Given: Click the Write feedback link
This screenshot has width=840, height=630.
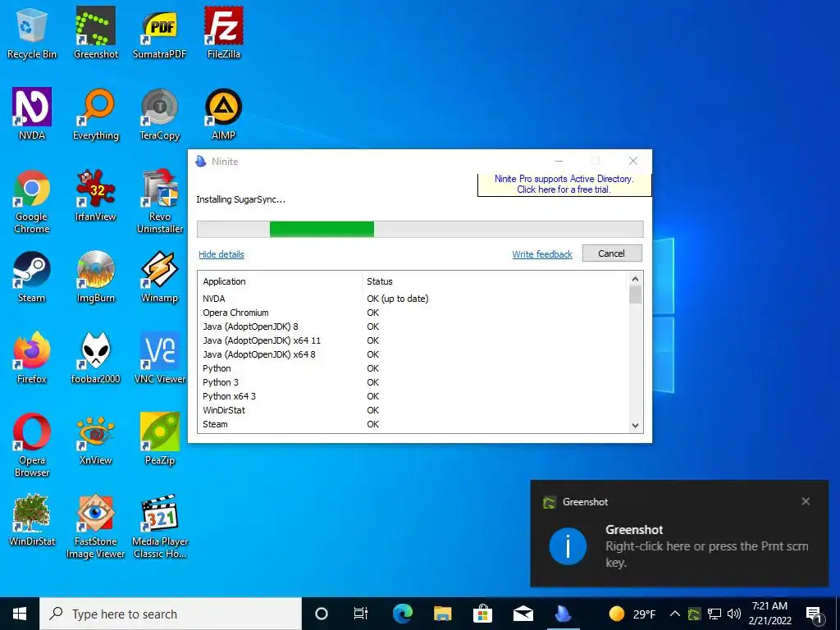Looking at the screenshot, I should tap(542, 254).
